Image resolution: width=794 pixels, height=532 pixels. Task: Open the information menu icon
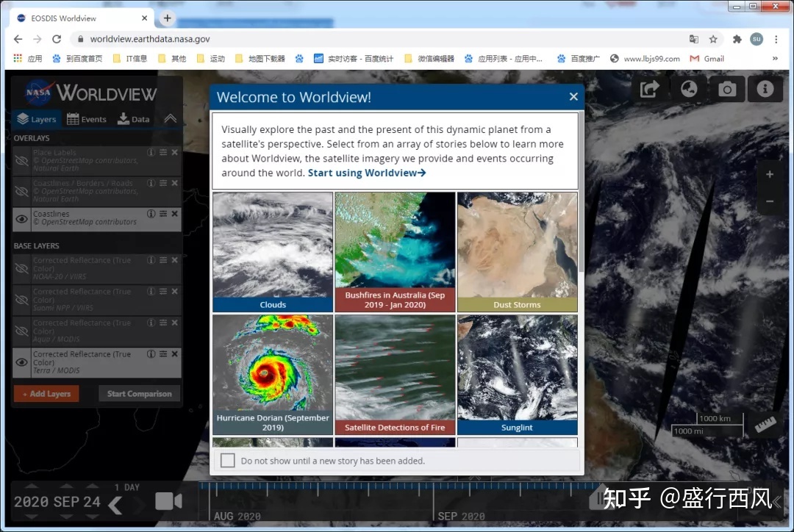click(x=765, y=89)
